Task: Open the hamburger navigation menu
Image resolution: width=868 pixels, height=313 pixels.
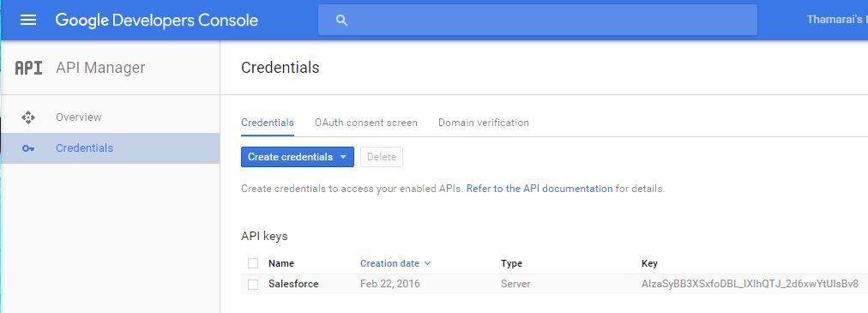Action: (x=28, y=21)
